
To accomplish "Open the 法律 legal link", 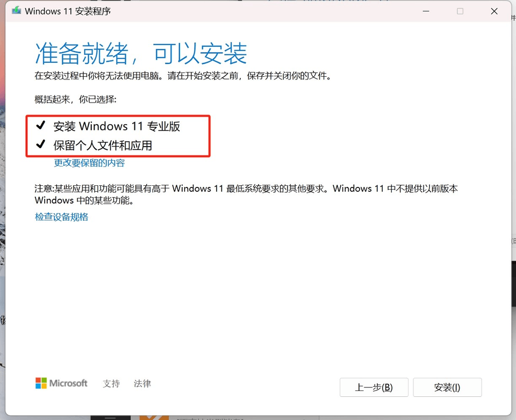I will pos(142,383).
